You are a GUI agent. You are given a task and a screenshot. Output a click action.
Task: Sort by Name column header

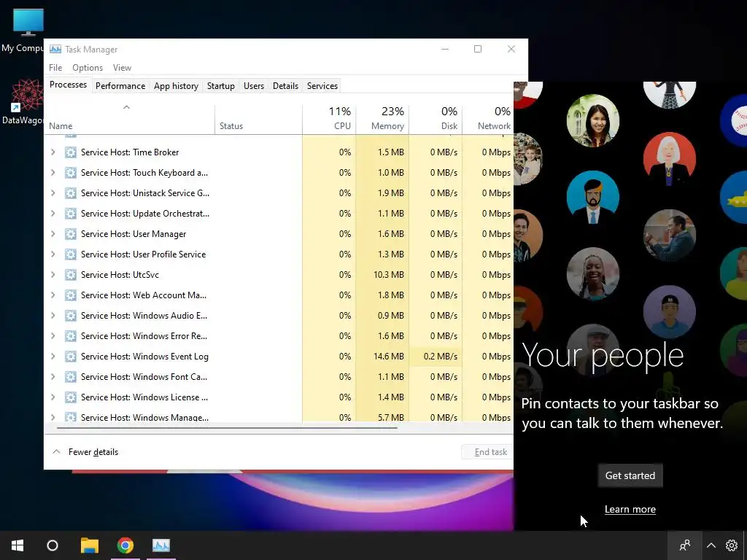pos(130,119)
